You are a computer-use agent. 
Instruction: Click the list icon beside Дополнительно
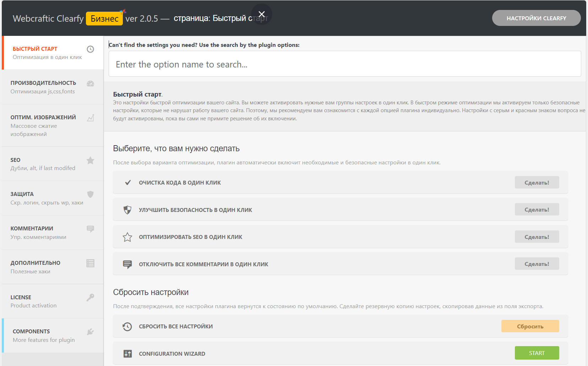pyautogui.click(x=91, y=263)
